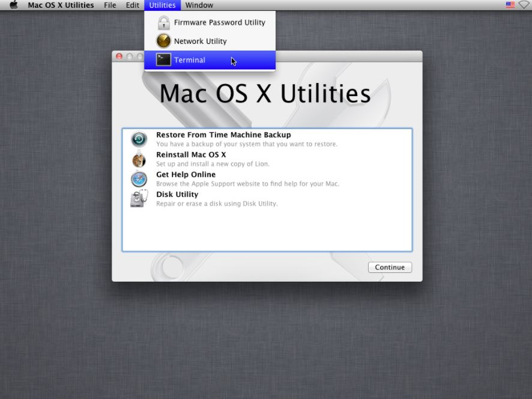
Task: Click the Reinstall Mac OS X Lion icon
Action: pyautogui.click(x=139, y=159)
